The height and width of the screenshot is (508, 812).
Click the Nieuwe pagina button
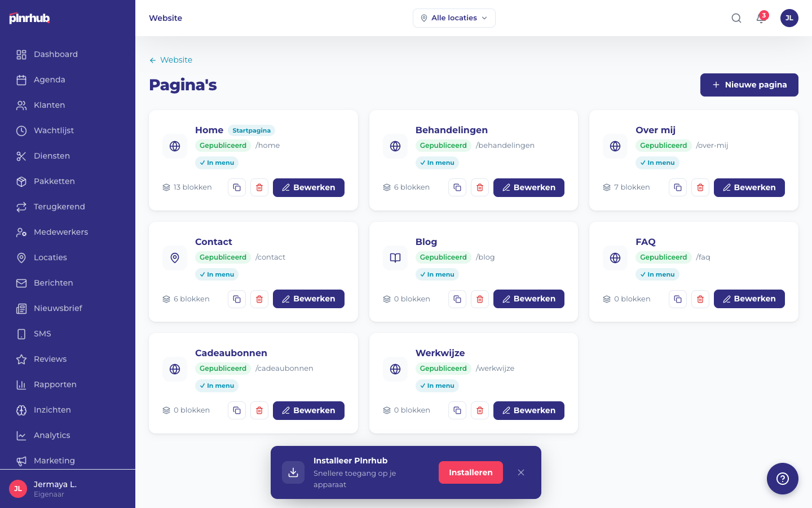(749, 85)
